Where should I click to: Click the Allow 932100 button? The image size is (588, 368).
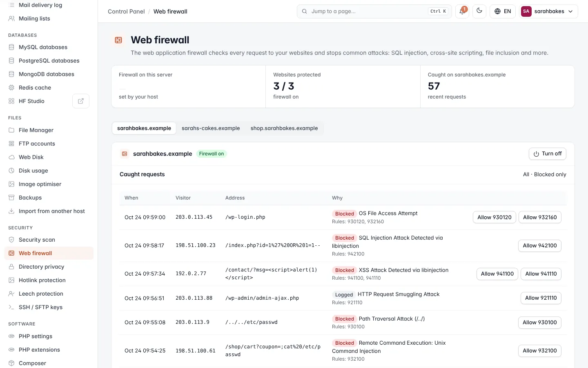[x=540, y=351]
